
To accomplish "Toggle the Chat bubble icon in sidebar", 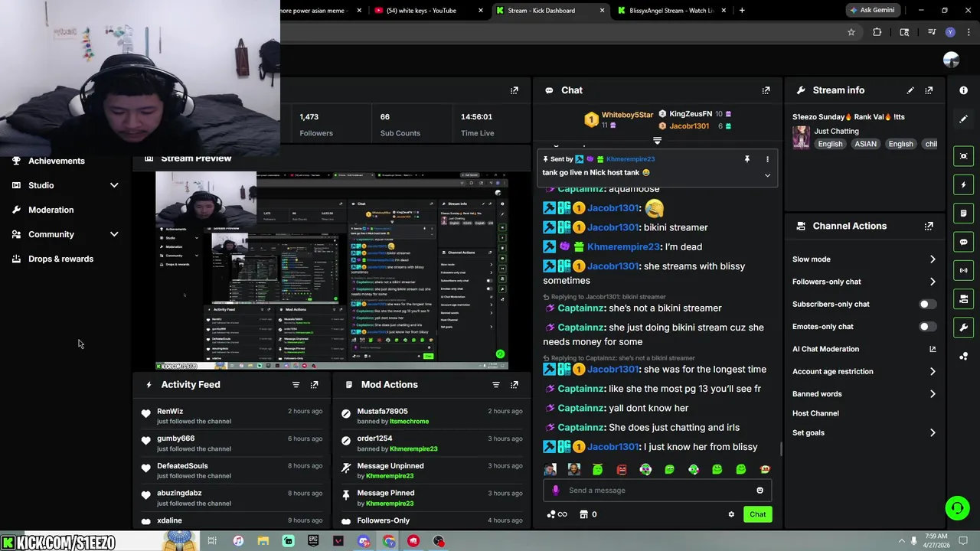I will (963, 242).
